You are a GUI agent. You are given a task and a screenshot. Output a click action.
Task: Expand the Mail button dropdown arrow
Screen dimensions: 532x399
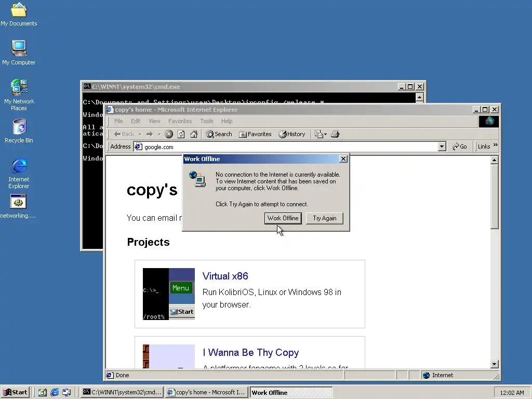pyautogui.click(x=325, y=135)
